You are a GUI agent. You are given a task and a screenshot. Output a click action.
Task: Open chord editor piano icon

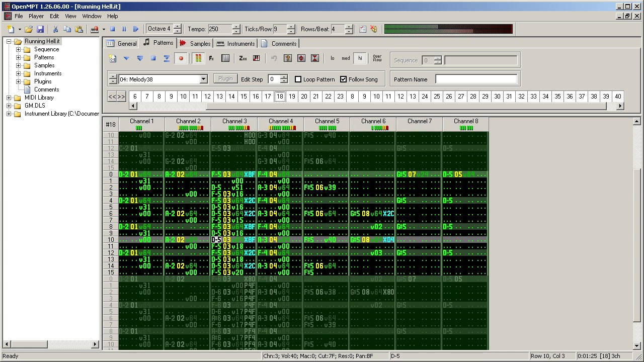coord(257,58)
